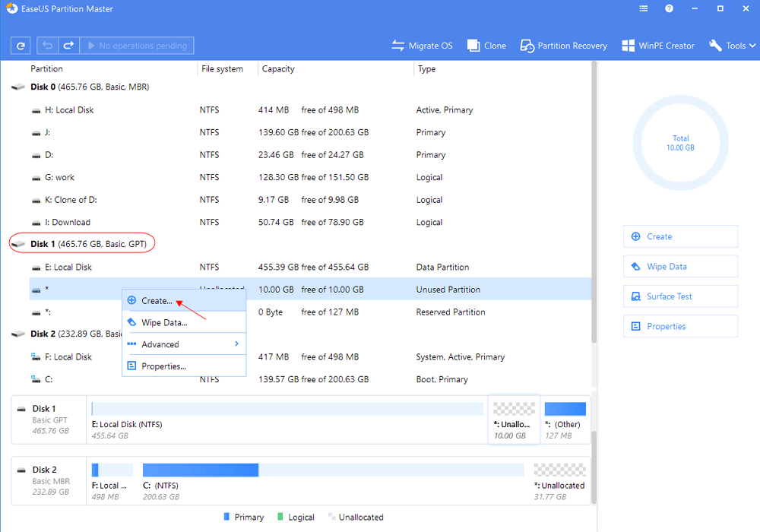Choose Create... from the context menu
The width and height of the screenshot is (760, 532).
pos(184,300)
